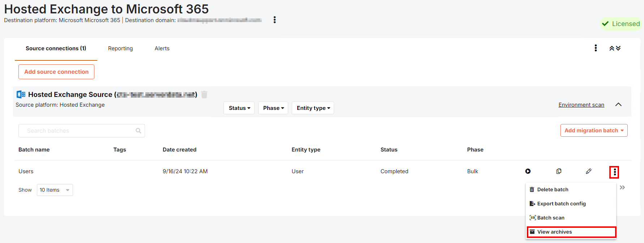The height and width of the screenshot is (243, 644).
Task: Focus the Search batches field
Action: point(82,131)
